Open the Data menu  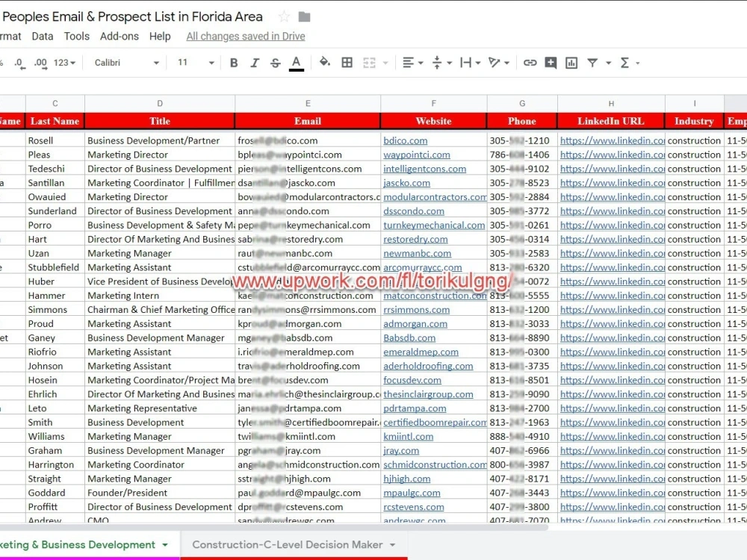tap(43, 36)
